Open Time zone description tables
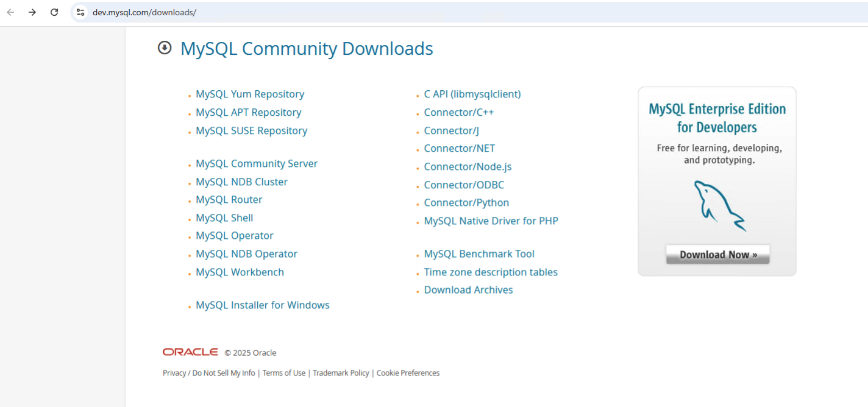 click(x=491, y=272)
